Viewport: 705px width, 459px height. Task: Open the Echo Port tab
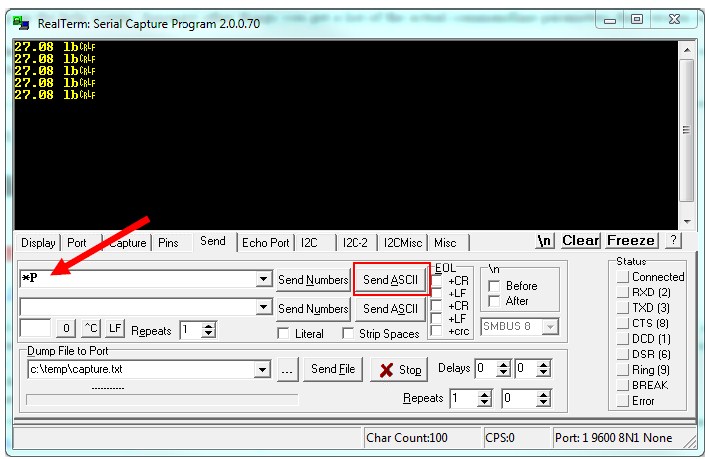pyautogui.click(x=265, y=243)
